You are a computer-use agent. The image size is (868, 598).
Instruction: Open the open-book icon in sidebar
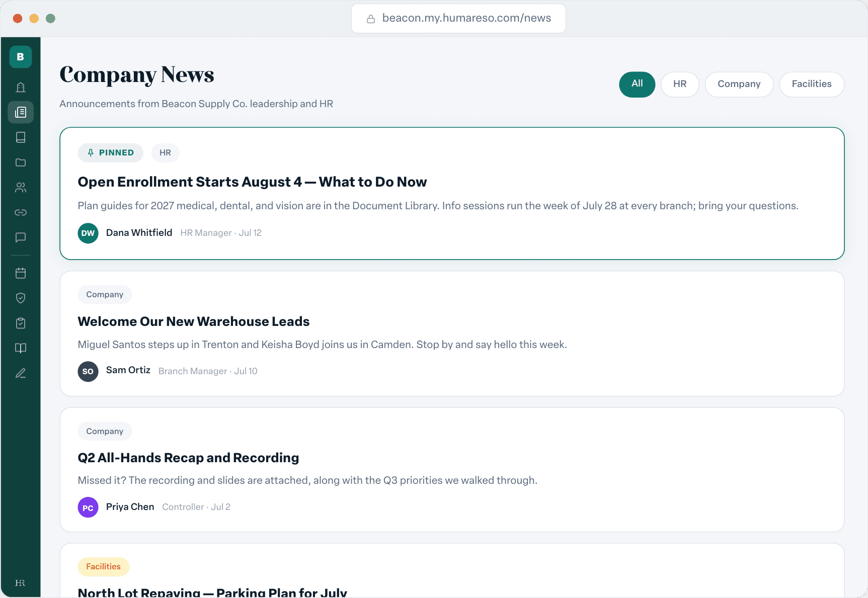pyautogui.click(x=21, y=348)
